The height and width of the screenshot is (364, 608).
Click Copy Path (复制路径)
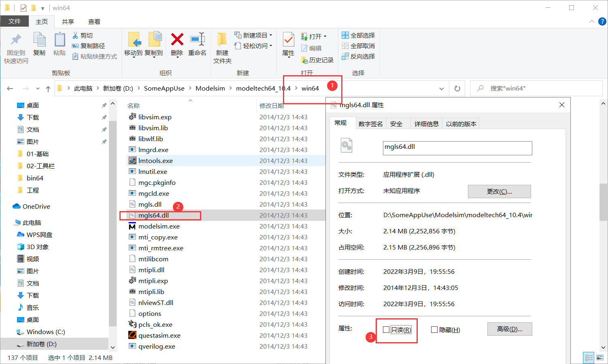(88, 46)
